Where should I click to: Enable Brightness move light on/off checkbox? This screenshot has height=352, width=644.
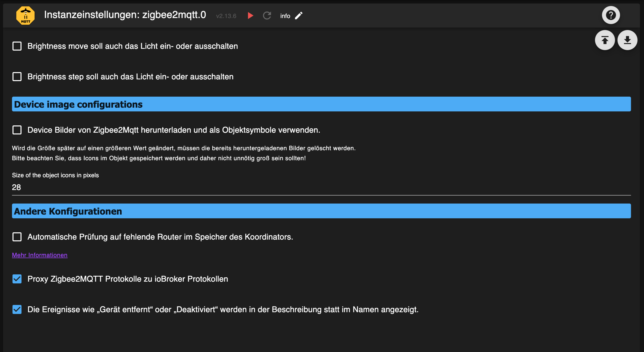click(17, 46)
